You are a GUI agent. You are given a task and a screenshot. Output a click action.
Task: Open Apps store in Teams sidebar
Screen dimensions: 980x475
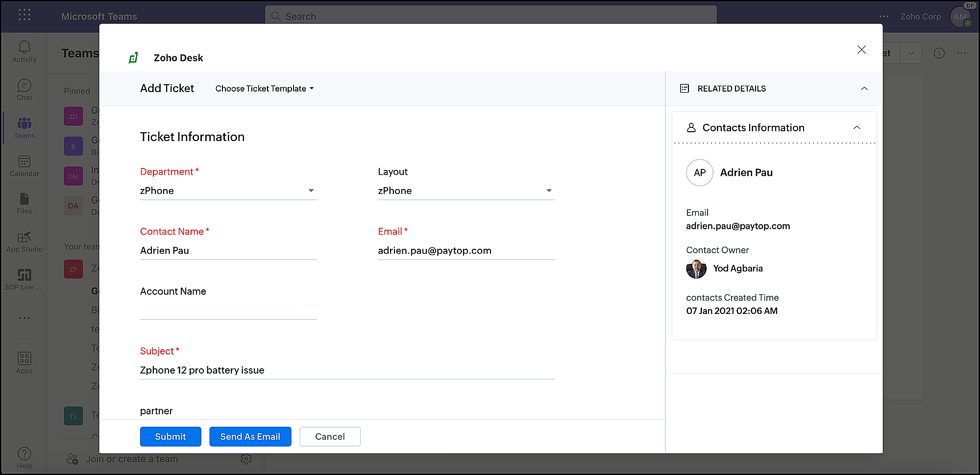coord(24,363)
